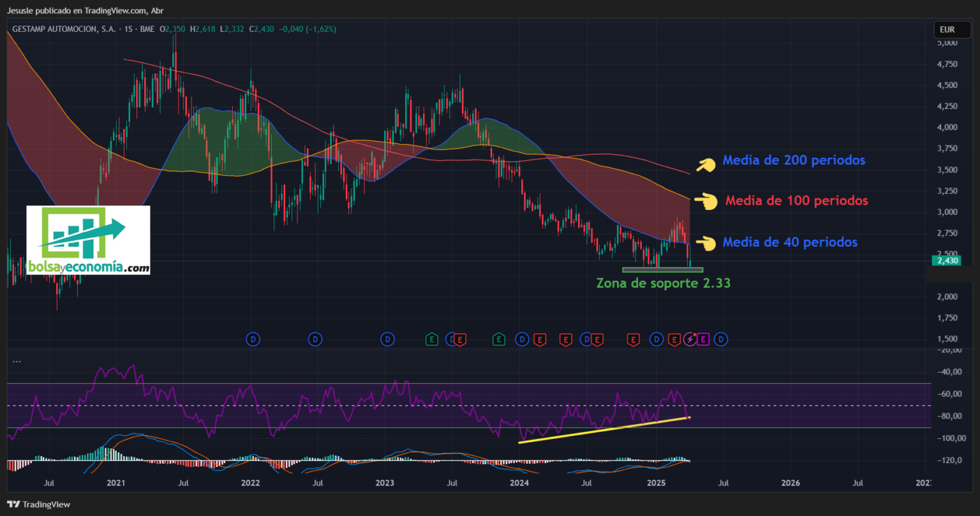
Task: Select the first green earnings "E" marker
Action: (x=432, y=339)
